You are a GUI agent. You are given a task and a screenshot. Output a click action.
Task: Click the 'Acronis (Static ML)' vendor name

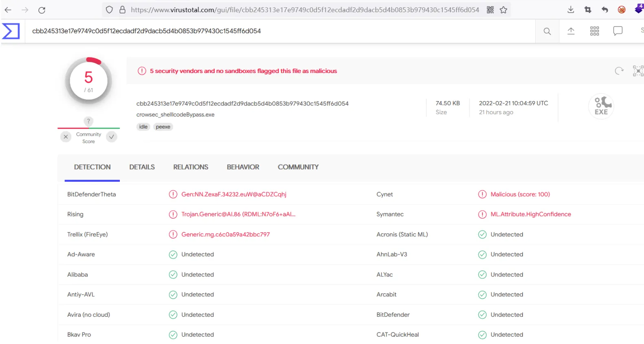(x=402, y=234)
